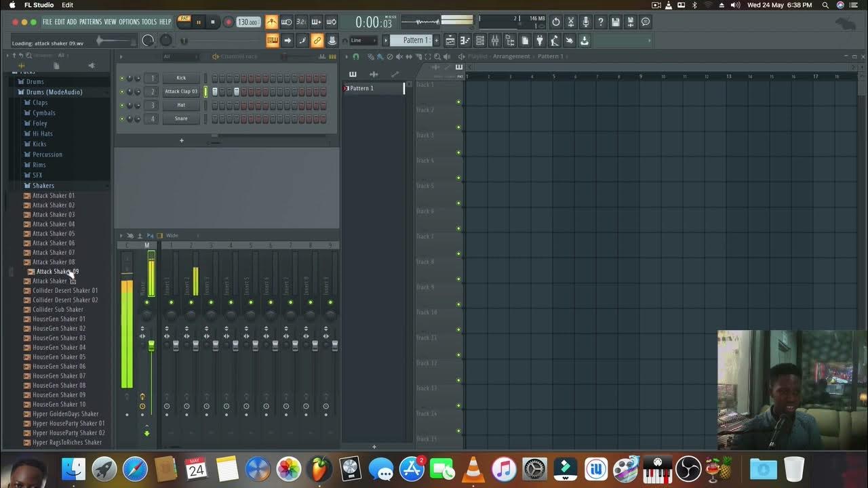This screenshot has width=868, height=488.
Task: Adjust the master volume knob
Action: (148, 41)
